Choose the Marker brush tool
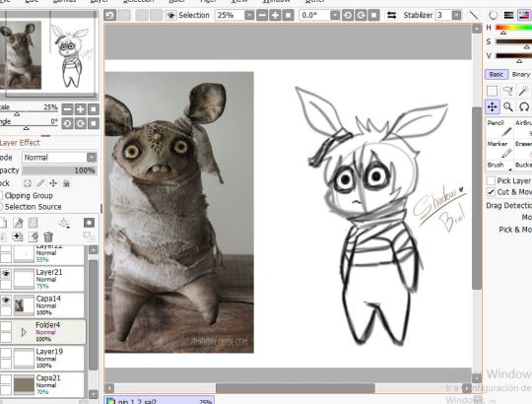This screenshot has width=532, height=404. pyautogui.click(x=499, y=149)
